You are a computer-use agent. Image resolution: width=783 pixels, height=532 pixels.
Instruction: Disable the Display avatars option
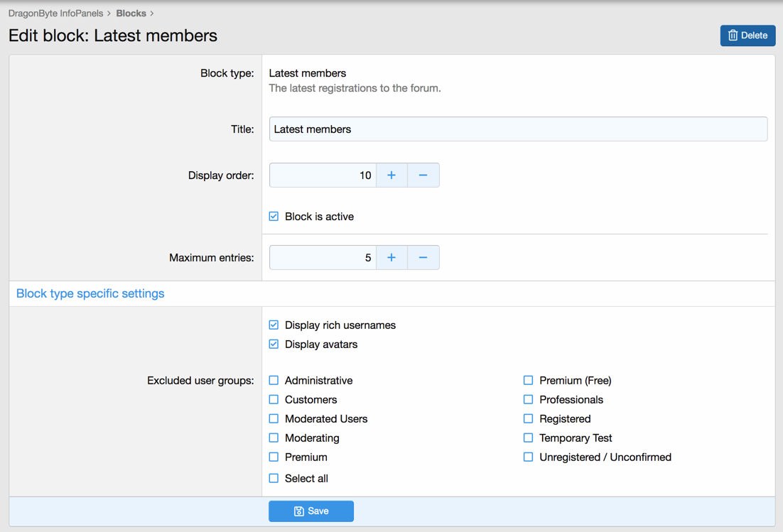click(x=274, y=344)
